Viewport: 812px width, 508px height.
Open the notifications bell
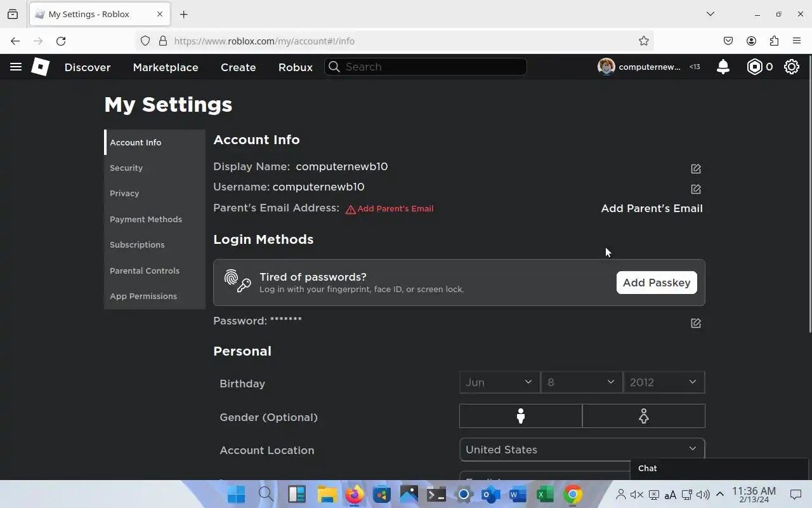click(723, 67)
